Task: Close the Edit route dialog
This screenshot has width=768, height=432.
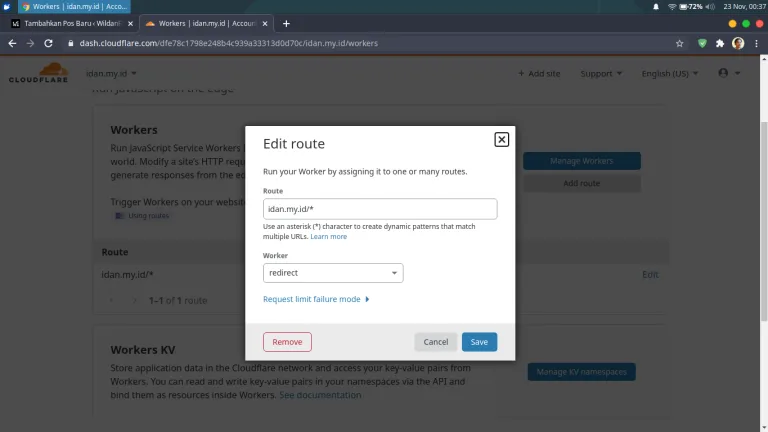Action: pyautogui.click(x=501, y=140)
